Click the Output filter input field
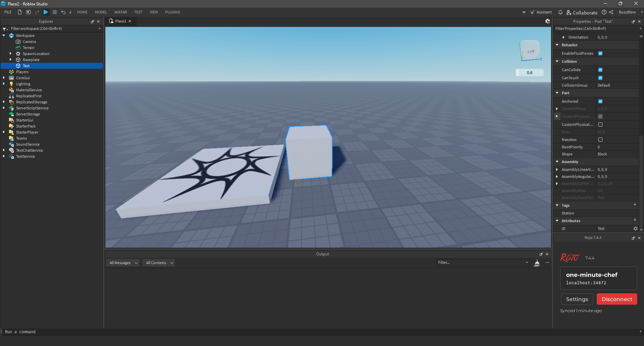The width and height of the screenshot is (644, 346). (483, 262)
